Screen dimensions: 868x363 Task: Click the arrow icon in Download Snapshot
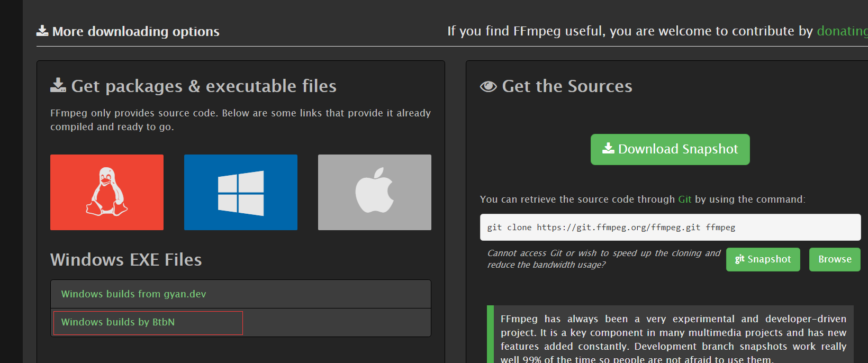pyautogui.click(x=608, y=149)
